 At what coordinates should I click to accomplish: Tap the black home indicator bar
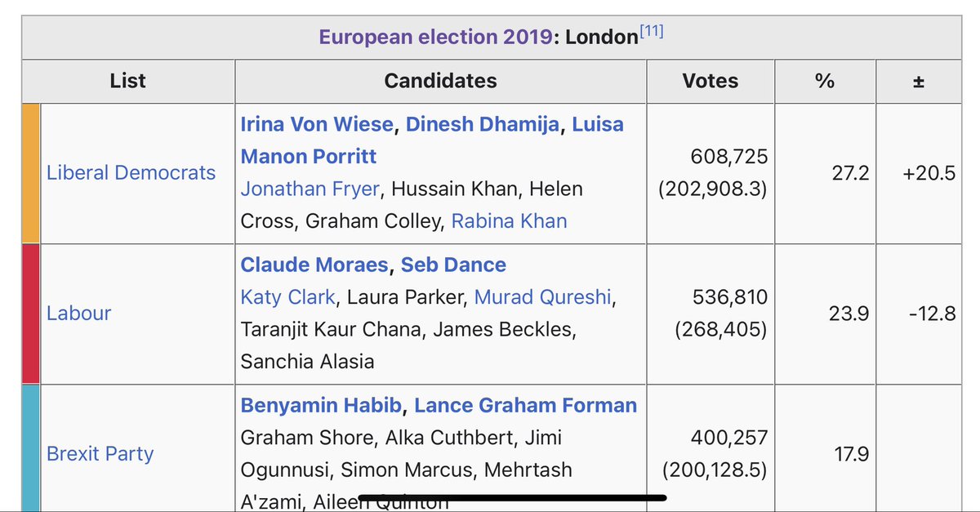[512, 496]
